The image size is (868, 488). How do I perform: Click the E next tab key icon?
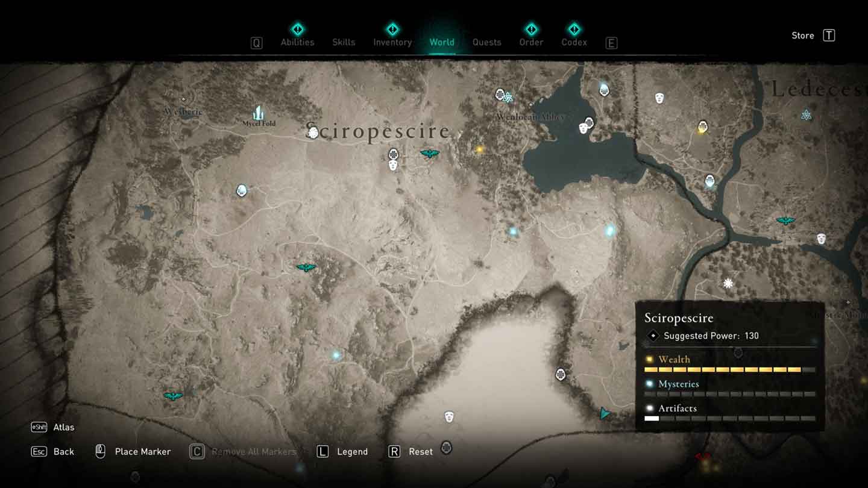[611, 43]
